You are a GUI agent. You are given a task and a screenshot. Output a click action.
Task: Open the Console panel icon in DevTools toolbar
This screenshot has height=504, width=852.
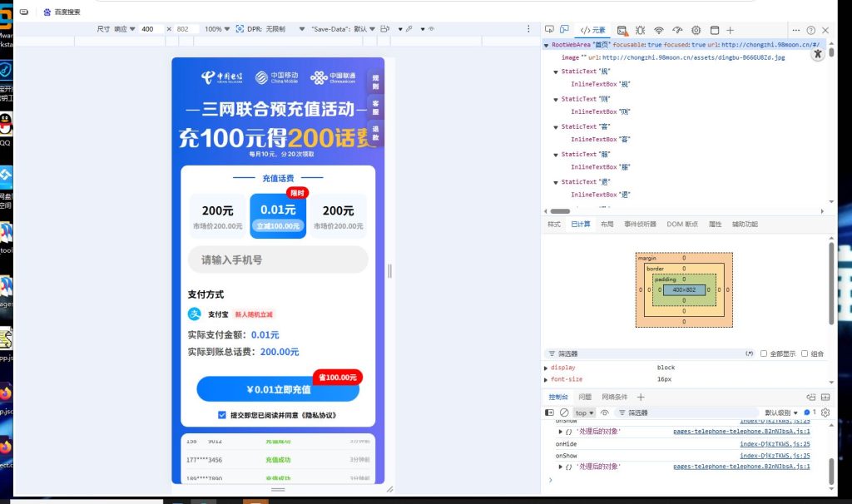622,31
